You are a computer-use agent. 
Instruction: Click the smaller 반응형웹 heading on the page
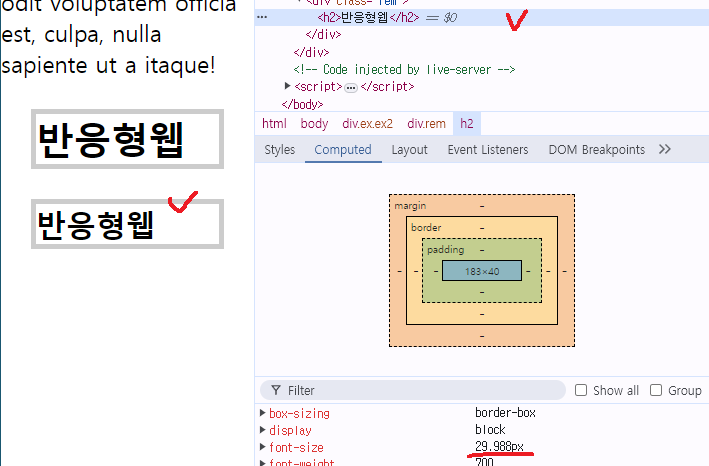(x=96, y=225)
